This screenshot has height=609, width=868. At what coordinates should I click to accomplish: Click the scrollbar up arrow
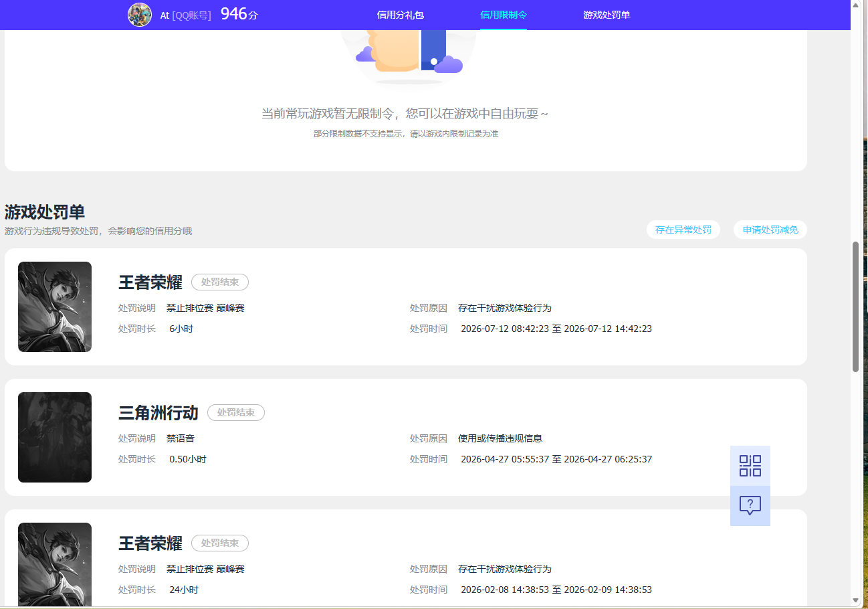click(855, 5)
